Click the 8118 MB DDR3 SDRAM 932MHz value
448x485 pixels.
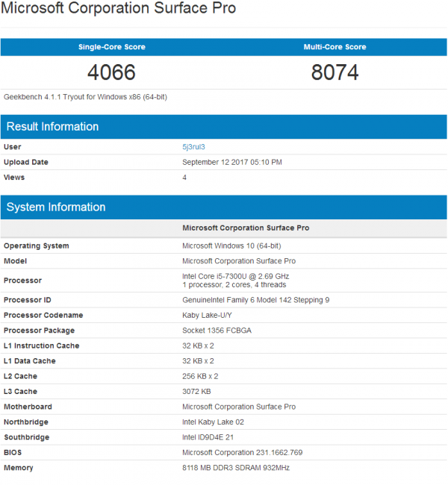(236, 468)
